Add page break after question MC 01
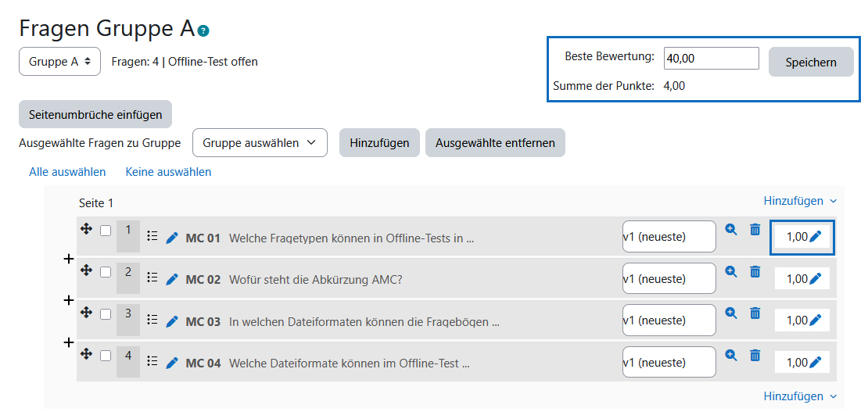This screenshot has width=868, height=419. pyautogui.click(x=69, y=259)
